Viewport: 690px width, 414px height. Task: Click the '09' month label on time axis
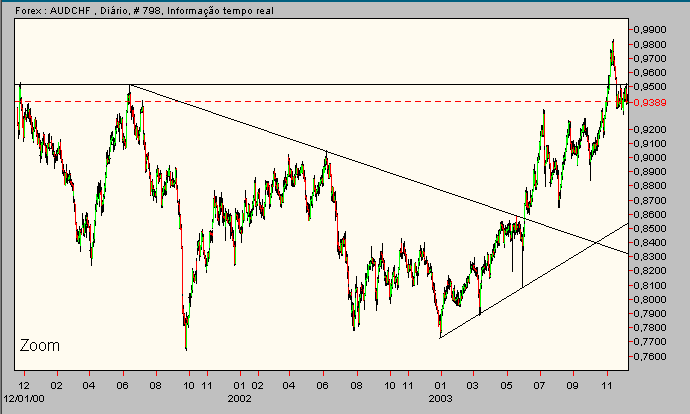(573, 386)
